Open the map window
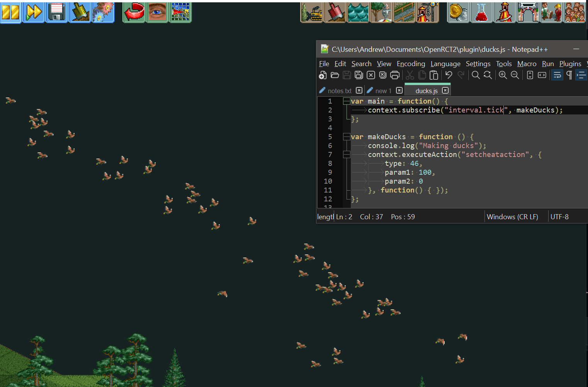 click(x=180, y=12)
